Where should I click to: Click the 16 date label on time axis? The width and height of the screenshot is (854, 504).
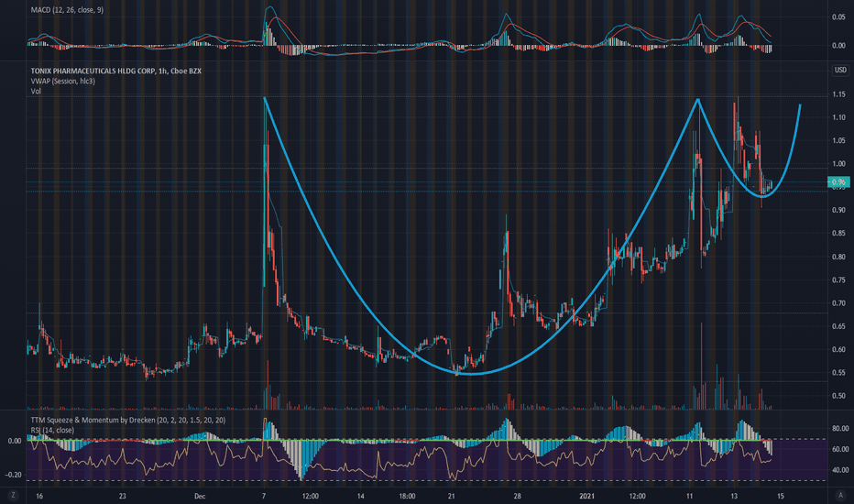pyautogui.click(x=39, y=497)
